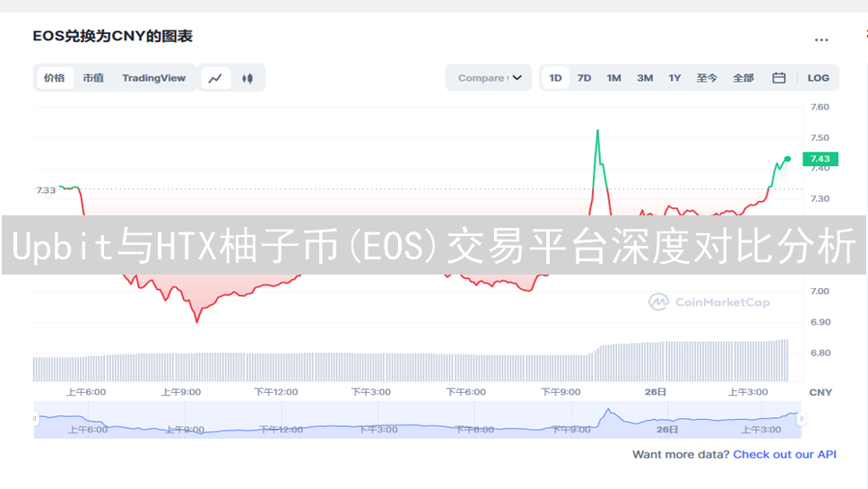Open the calendar date picker icon
Viewport: 868px width, 489px height.
(x=779, y=77)
